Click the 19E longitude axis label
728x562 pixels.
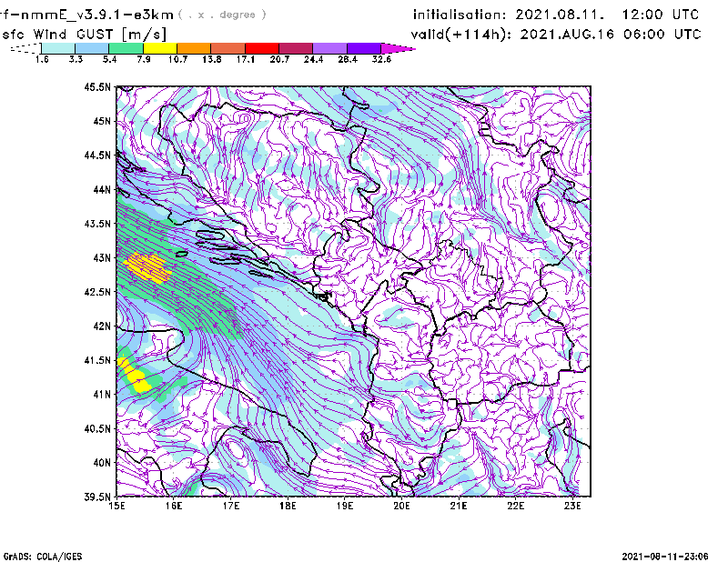pos(346,506)
